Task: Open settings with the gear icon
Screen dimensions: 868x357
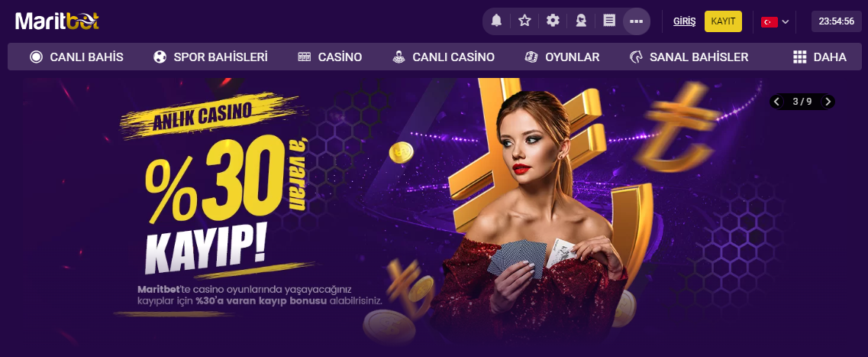Action: pos(553,21)
